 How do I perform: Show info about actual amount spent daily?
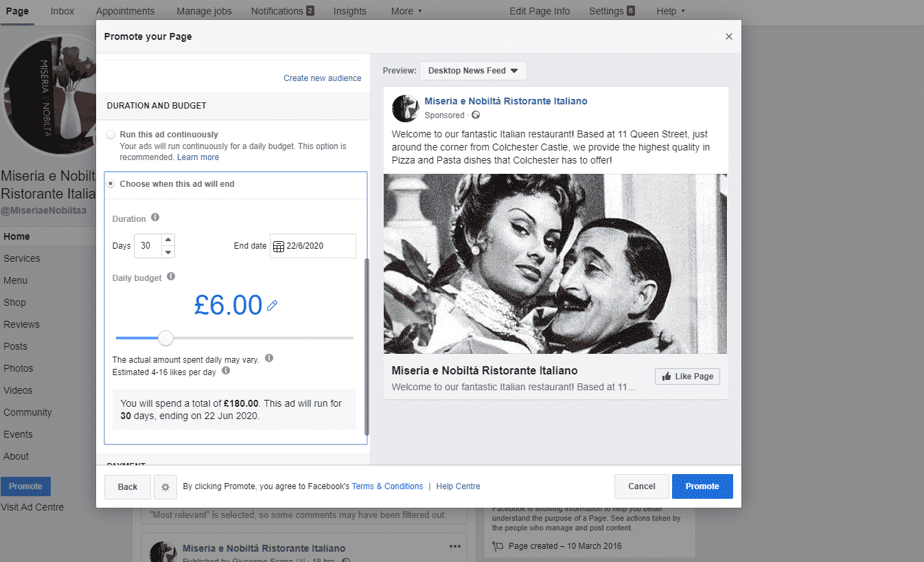click(x=269, y=359)
